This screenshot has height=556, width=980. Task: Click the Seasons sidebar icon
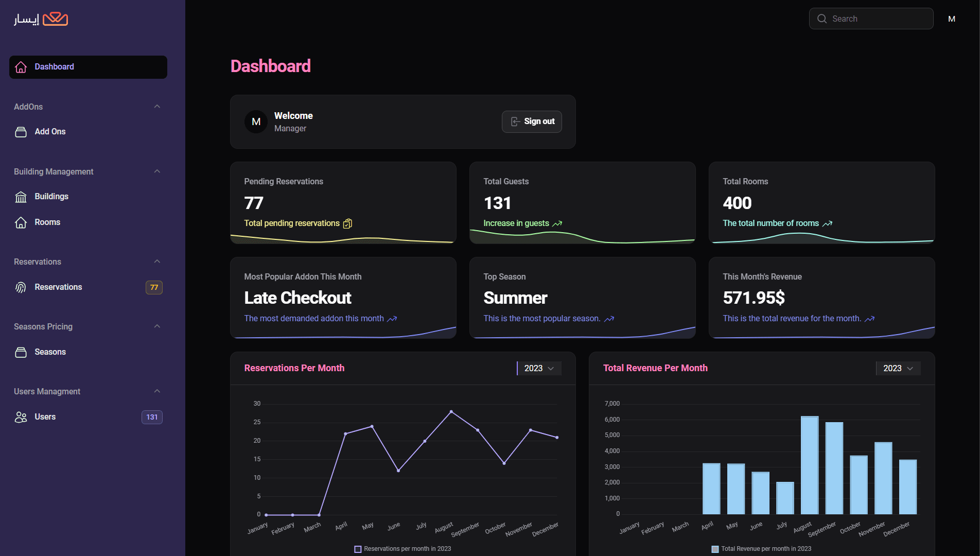pyautogui.click(x=21, y=353)
